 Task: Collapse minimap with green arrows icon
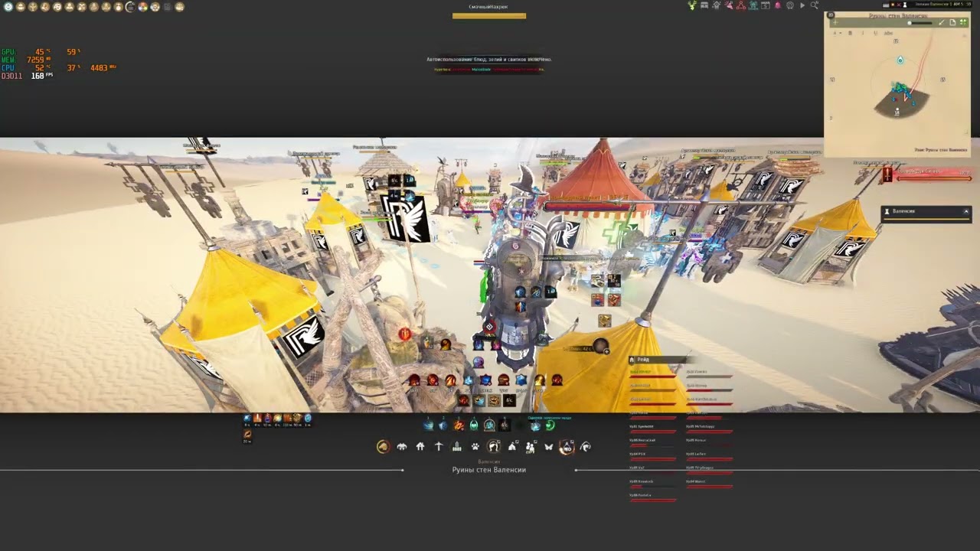[962, 22]
